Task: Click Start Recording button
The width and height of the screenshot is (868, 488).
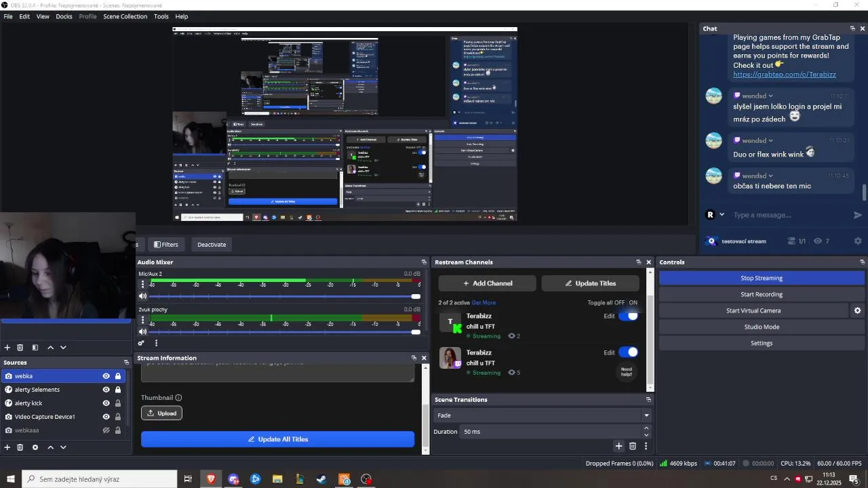Action: (762, 294)
